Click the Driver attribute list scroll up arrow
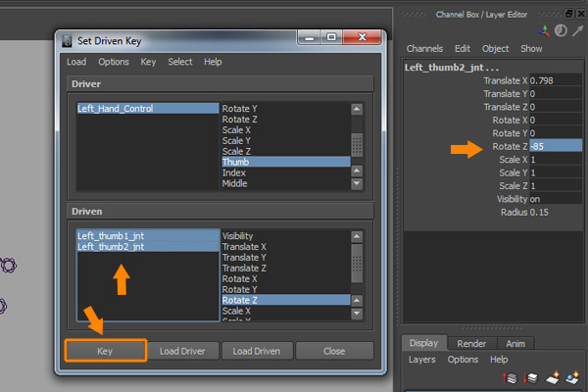 (x=357, y=109)
